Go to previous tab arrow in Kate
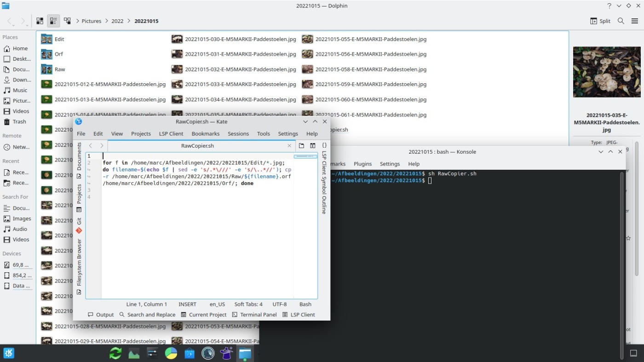The width and height of the screenshot is (644, 362). (91, 146)
